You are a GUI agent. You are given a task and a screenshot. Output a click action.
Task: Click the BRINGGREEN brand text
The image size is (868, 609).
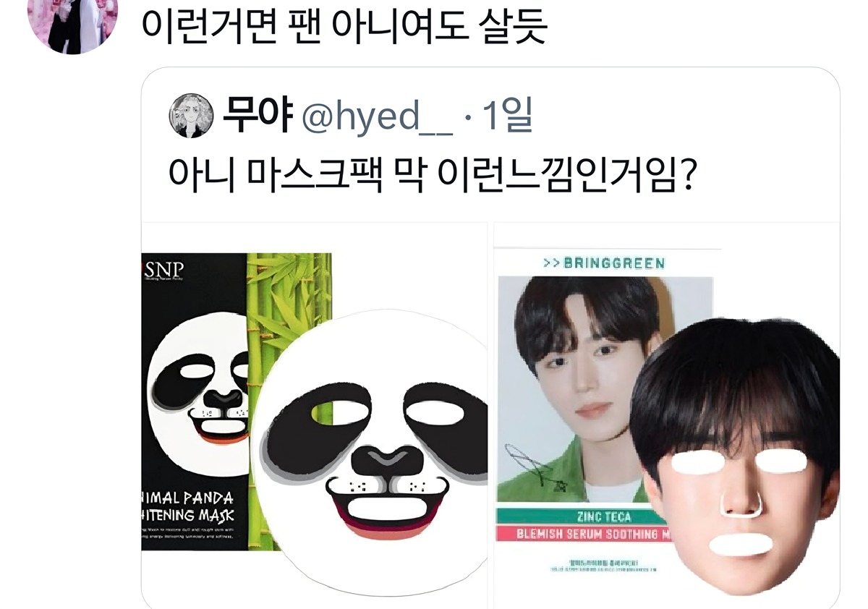604,263
